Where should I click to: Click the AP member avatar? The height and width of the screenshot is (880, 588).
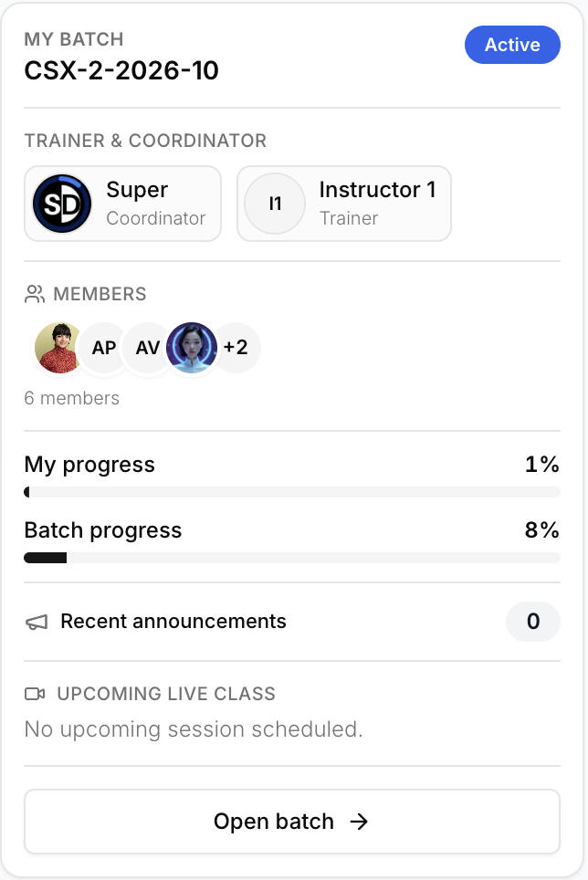tap(104, 348)
